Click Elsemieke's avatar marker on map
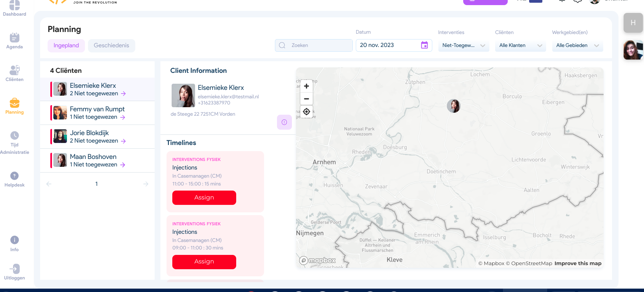The height and width of the screenshot is (292, 644). (x=453, y=106)
